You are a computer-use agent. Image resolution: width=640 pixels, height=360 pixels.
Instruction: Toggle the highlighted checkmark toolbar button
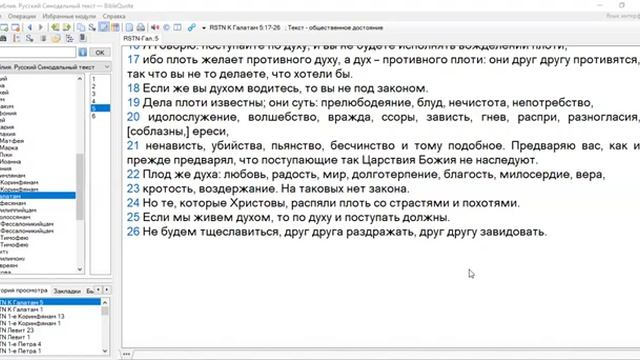click(x=104, y=27)
